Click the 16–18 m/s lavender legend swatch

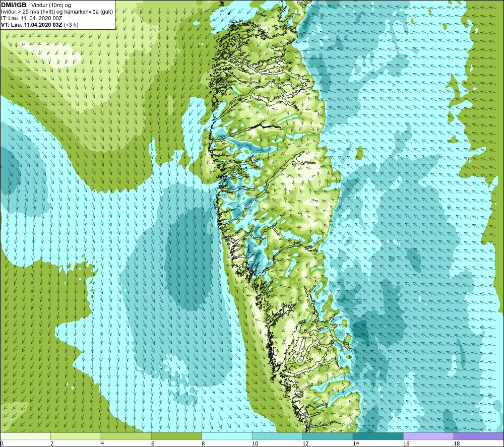coord(428,436)
